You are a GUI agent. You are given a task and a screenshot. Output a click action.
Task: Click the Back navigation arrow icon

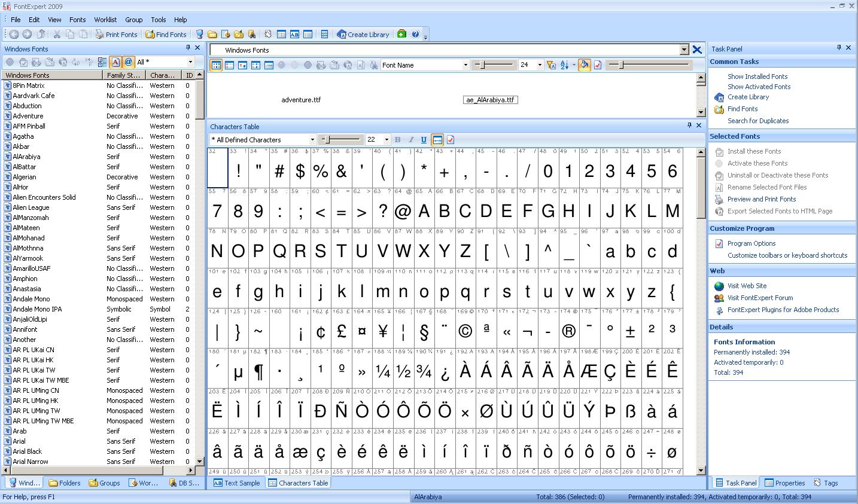pos(14,35)
